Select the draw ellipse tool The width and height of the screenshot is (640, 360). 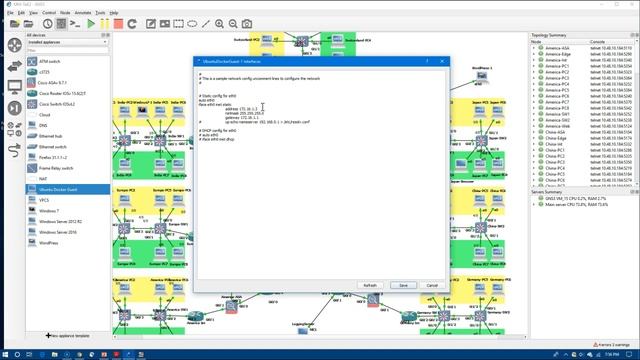click(192, 24)
